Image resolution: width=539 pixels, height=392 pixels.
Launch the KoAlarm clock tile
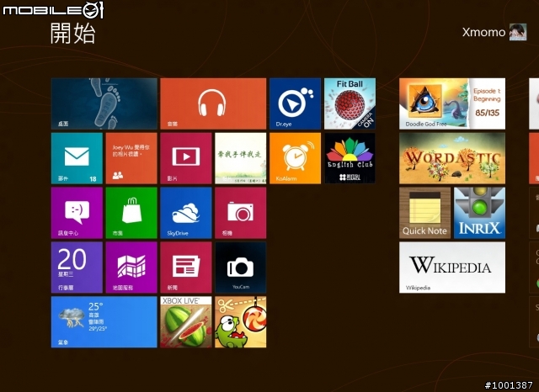295,158
